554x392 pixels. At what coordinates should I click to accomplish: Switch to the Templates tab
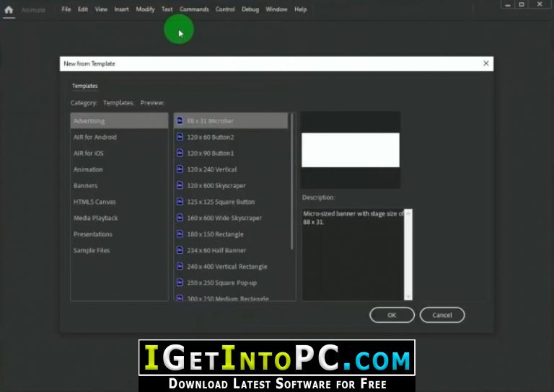click(85, 86)
